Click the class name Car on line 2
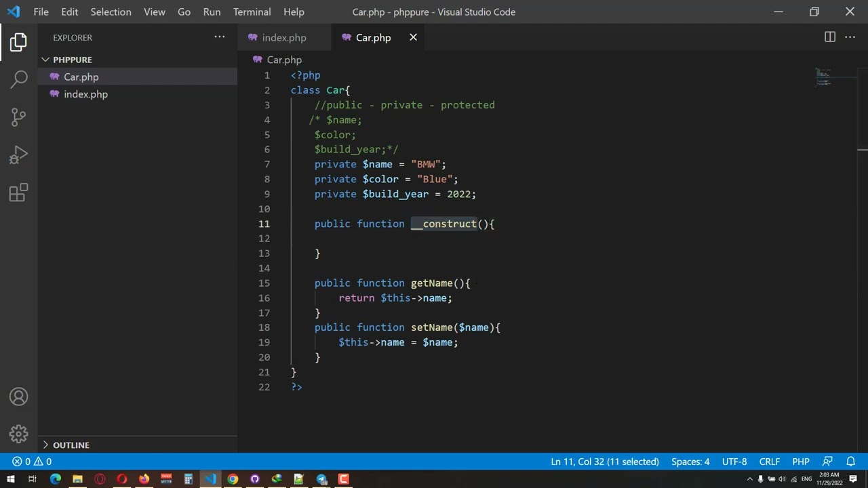Screen dimensions: 868x488 (x=335, y=90)
